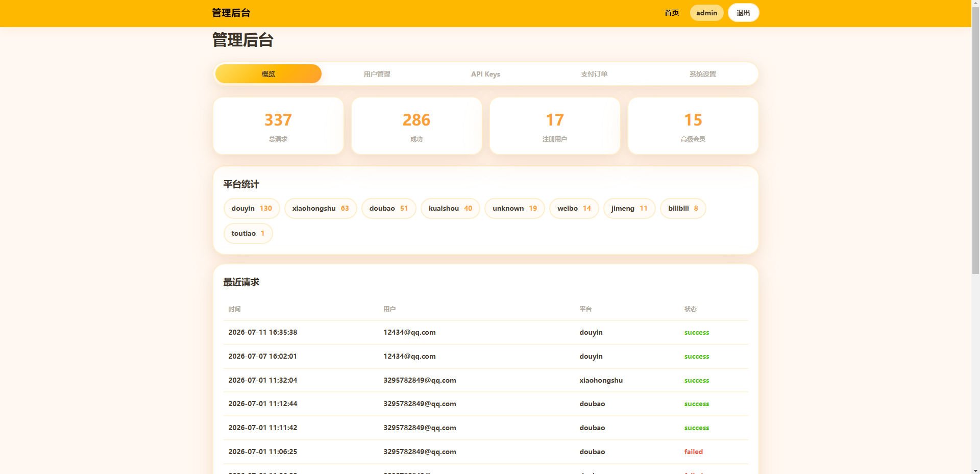
Task: Click the 2026-07-11 16:35:38 request row
Action: click(x=486, y=332)
